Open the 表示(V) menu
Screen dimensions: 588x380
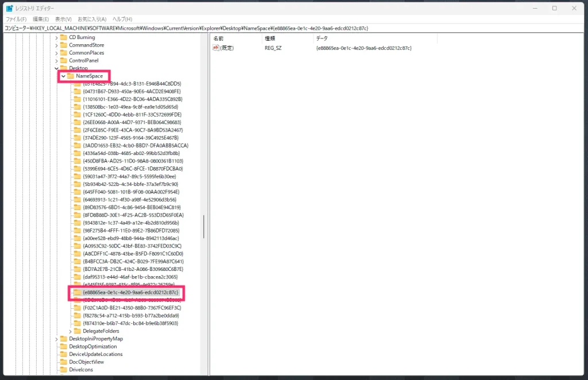point(64,19)
